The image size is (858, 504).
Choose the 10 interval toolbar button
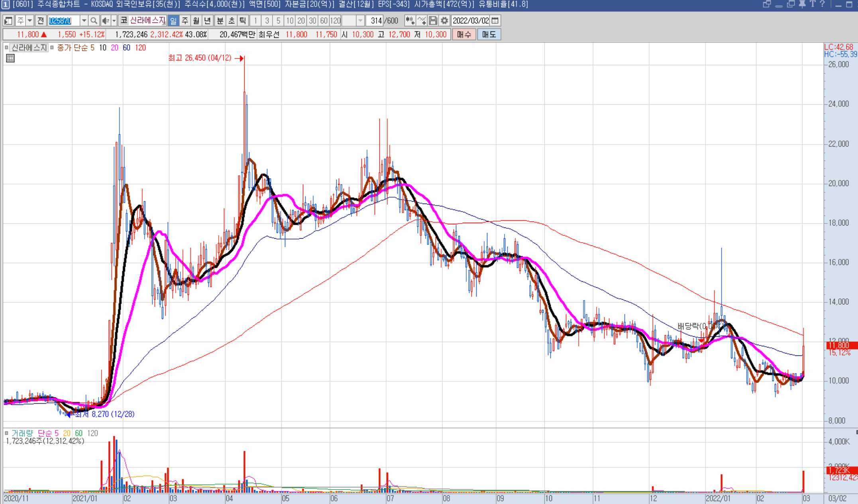coord(290,21)
